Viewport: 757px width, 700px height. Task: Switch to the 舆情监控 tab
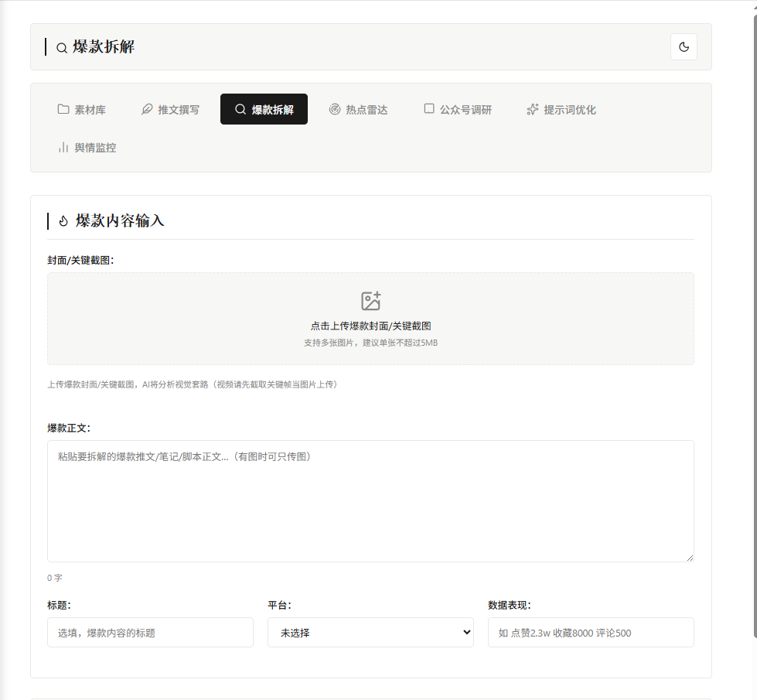pyautogui.click(x=87, y=147)
